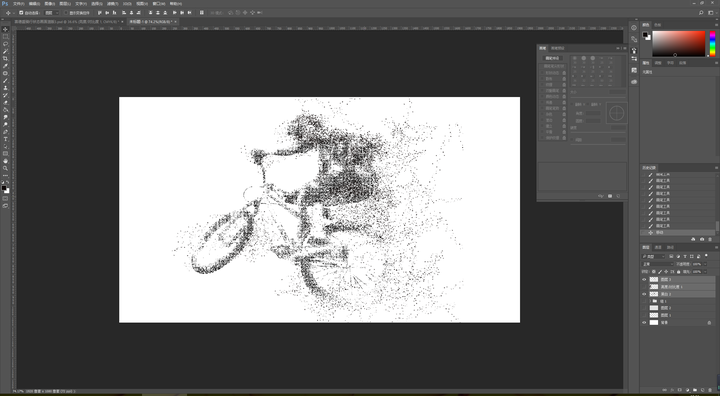Open the layer blend mode dropdown
Viewport: 720px width, 396px height.
[x=658, y=264]
